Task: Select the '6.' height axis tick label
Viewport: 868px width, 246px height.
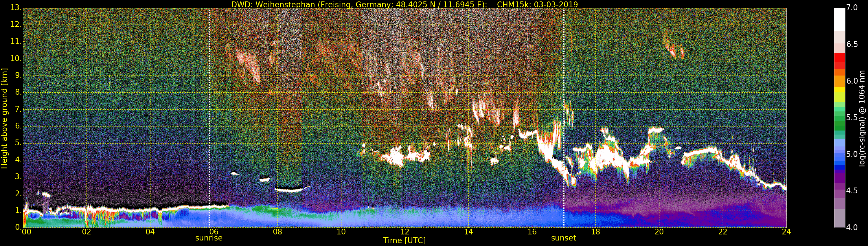Action: pos(18,126)
